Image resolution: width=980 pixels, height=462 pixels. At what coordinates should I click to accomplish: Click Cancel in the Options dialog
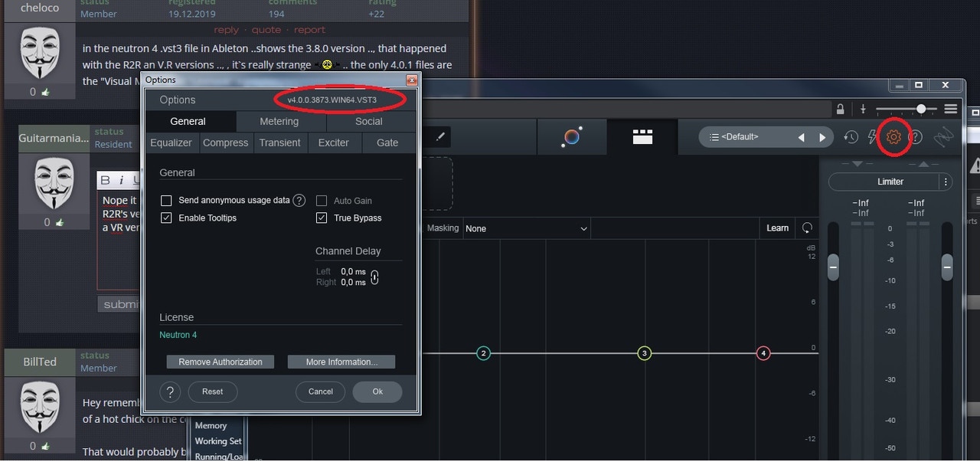pyautogui.click(x=321, y=392)
